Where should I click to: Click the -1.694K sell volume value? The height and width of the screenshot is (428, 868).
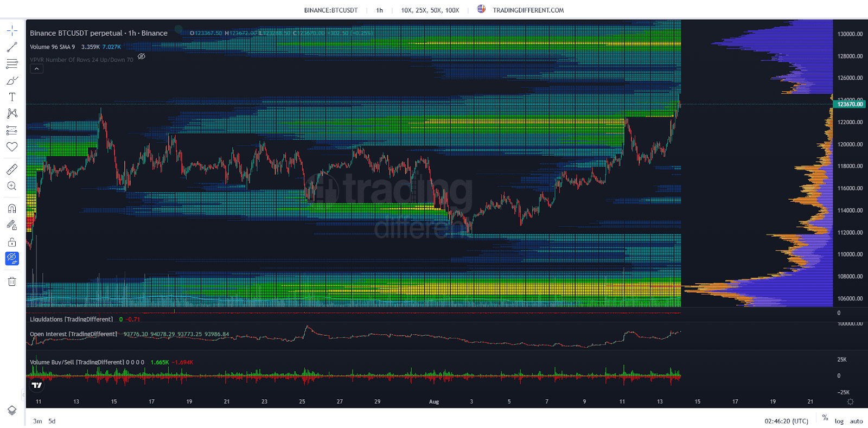coord(182,362)
